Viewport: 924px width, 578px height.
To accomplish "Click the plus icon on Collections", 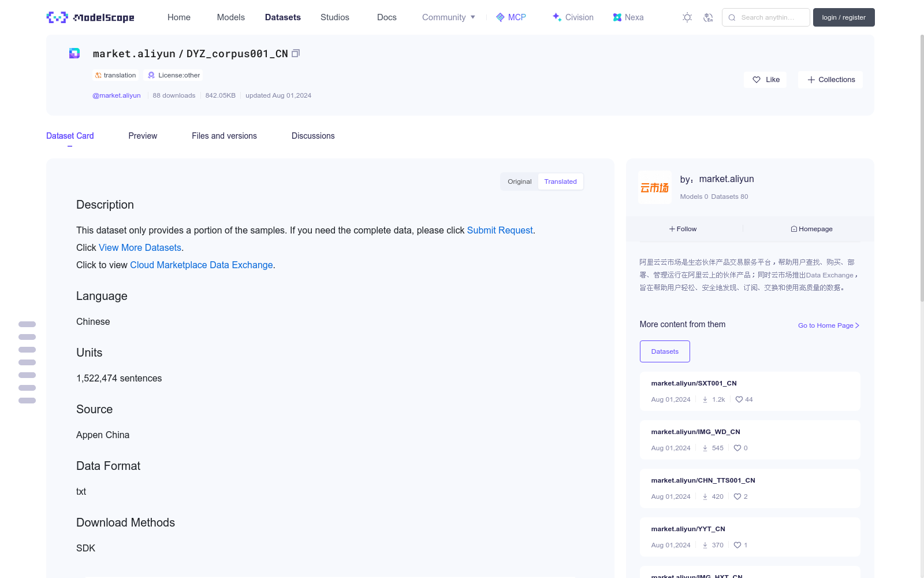I will pyautogui.click(x=811, y=80).
